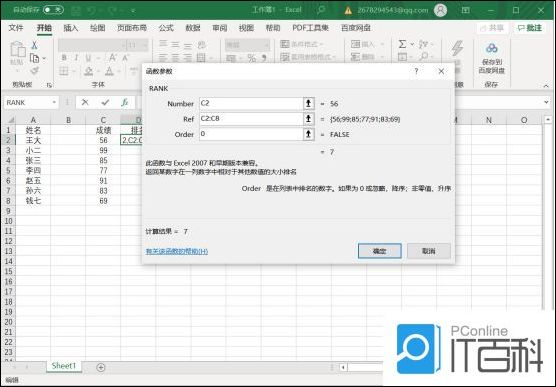Click the Copy icon

tap(34, 58)
